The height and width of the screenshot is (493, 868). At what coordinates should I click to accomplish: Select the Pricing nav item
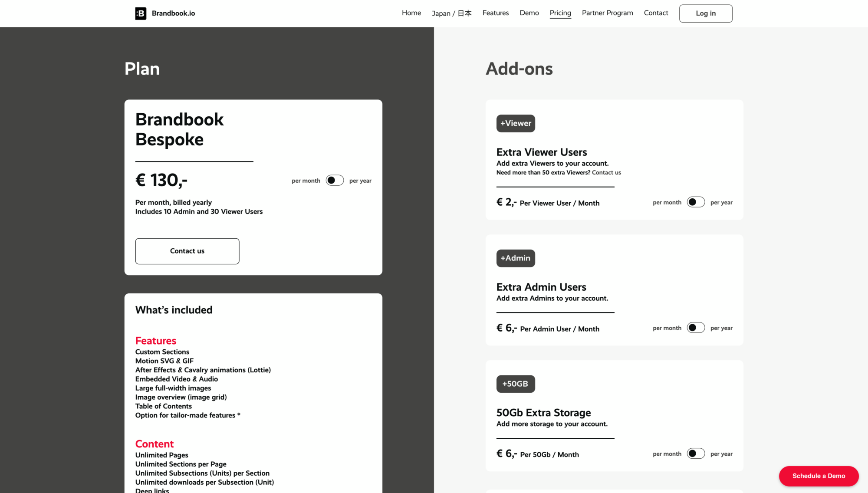[x=560, y=13]
